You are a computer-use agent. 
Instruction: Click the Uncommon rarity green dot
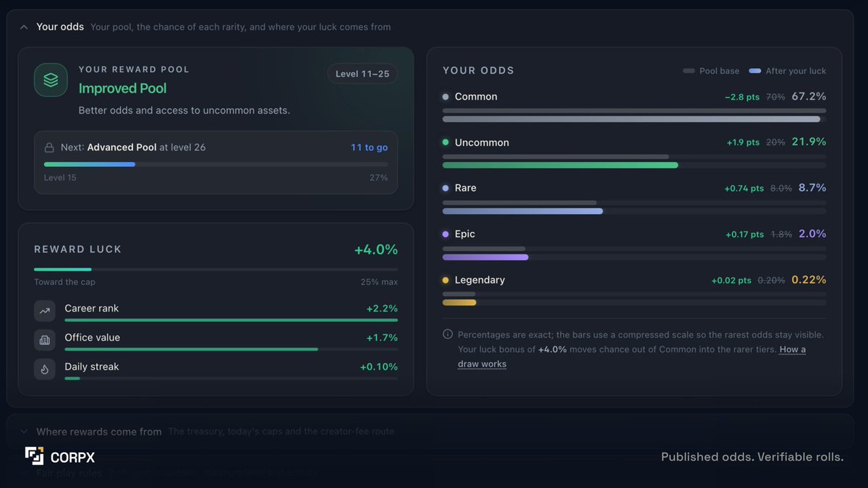tap(446, 142)
